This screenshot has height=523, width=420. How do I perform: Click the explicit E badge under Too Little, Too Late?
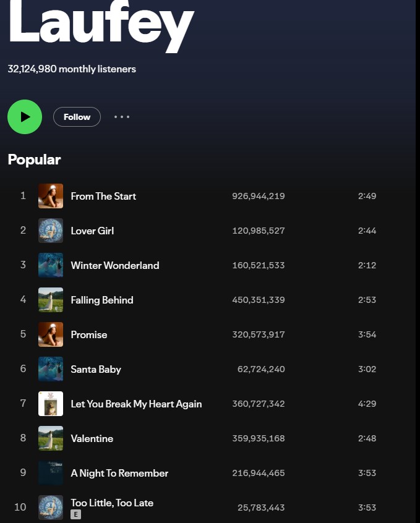tap(76, 514)
